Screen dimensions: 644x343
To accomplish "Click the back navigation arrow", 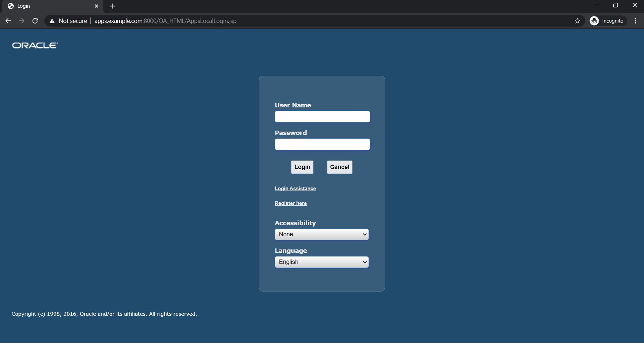I will click(x=8, y=21).
